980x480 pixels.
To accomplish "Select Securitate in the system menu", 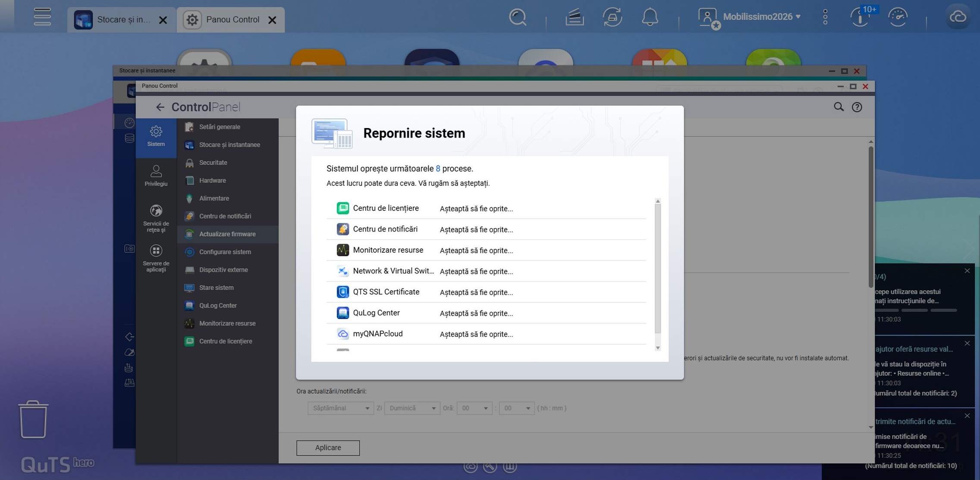I will 213,163.
